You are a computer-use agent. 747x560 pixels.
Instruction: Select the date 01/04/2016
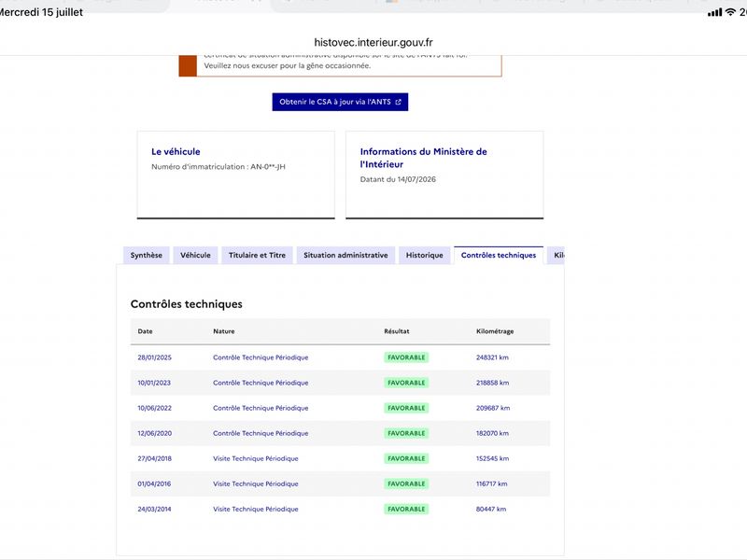154,483
